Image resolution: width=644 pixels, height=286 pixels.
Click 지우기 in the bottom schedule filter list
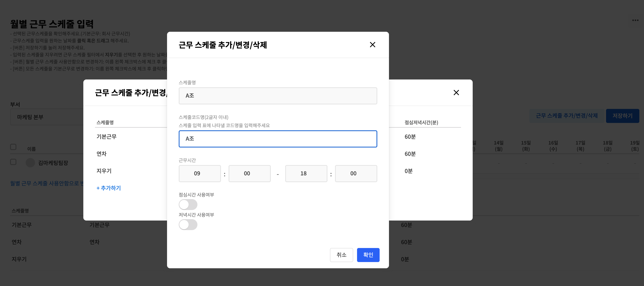pyautogui.click(x=19, y=259)
